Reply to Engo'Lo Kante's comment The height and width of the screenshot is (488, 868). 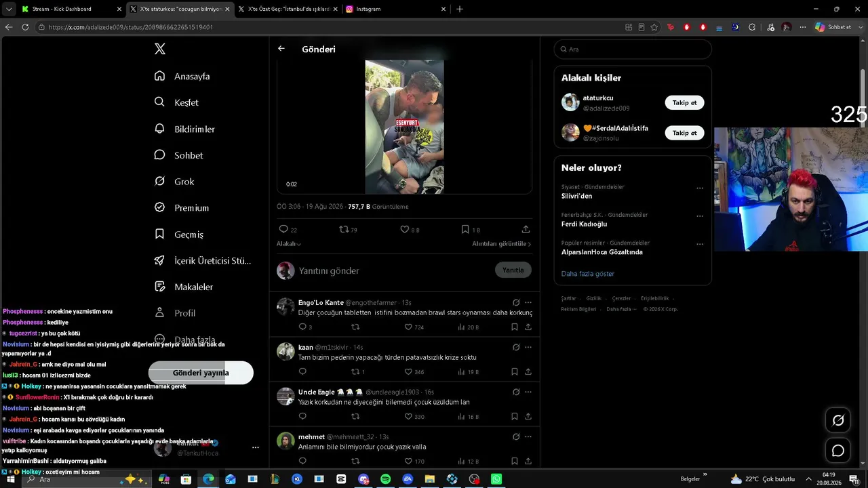click(x=302, y=327)
